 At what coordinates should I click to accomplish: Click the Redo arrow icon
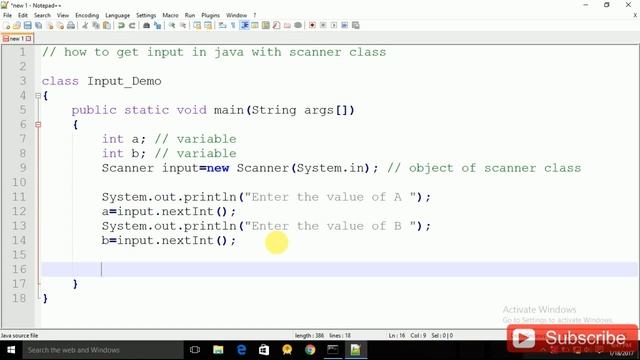click(x=132, y=25)
